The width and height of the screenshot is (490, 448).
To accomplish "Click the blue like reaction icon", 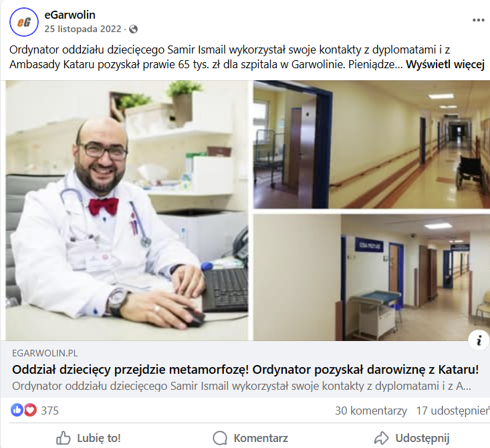I will click(17, 410).
